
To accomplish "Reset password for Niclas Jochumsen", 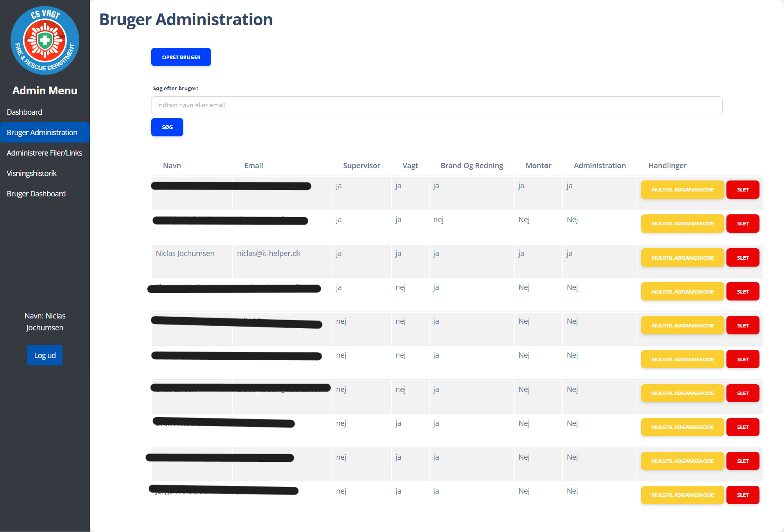I will 682,258.
